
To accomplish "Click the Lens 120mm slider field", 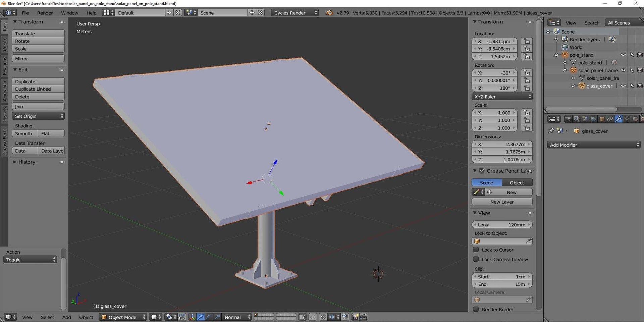I will 502,225.
